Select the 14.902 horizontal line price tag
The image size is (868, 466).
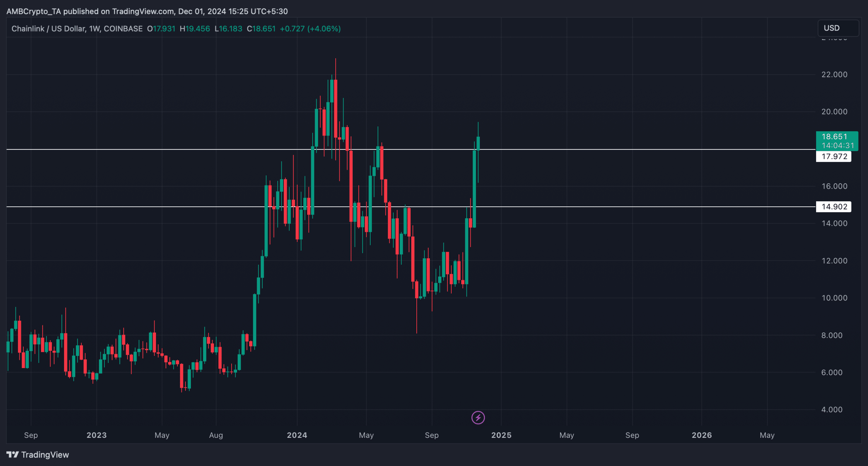point(834,207)
